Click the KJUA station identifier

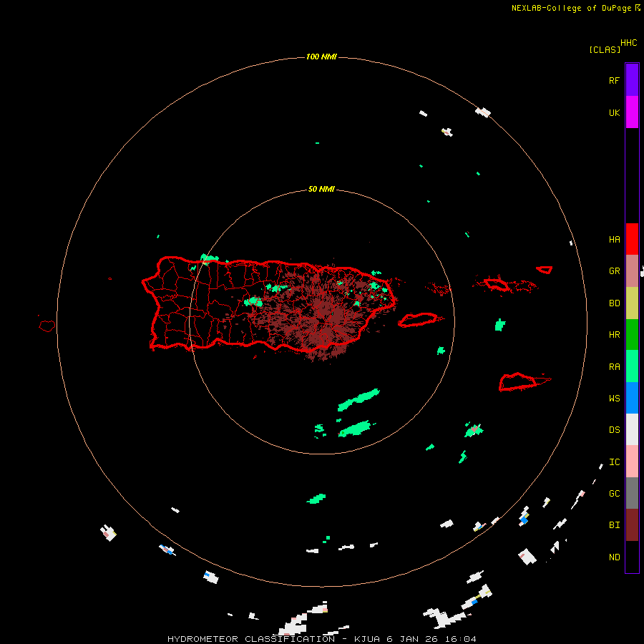pos(368,639)
